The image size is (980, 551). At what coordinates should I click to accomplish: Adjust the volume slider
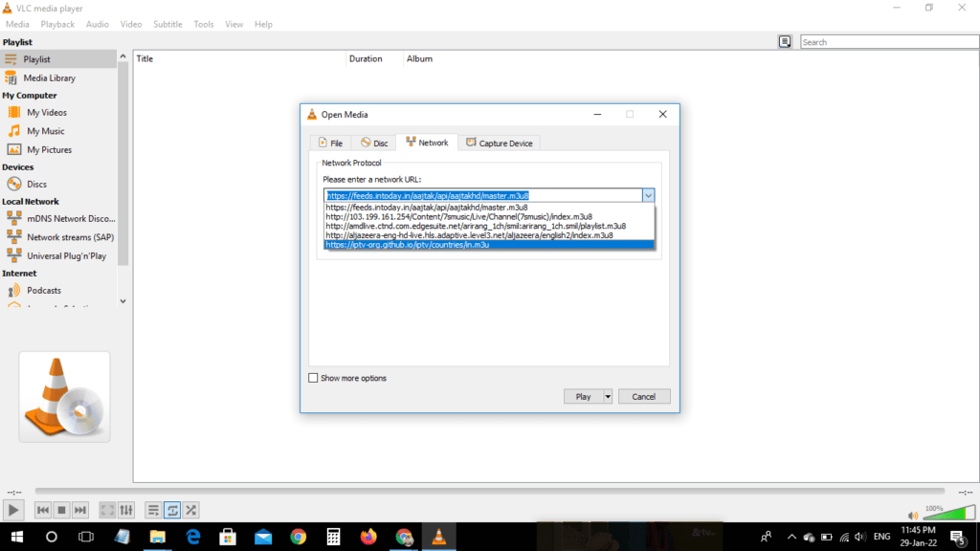tap(948, 514)
